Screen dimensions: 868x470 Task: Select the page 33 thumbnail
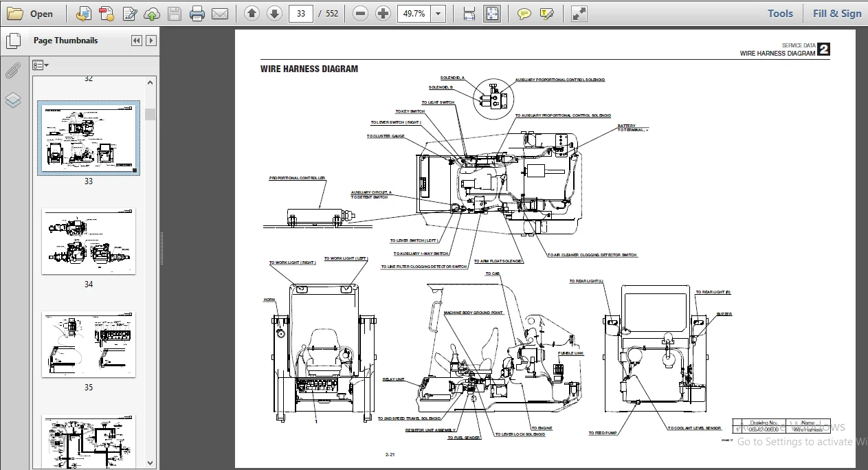[89, 138]
